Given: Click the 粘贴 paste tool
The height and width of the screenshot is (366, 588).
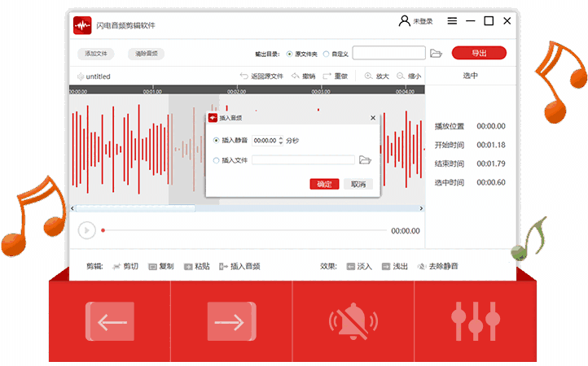Looking at the screenshot, I should pyautogui.click(x=197, y=266).
